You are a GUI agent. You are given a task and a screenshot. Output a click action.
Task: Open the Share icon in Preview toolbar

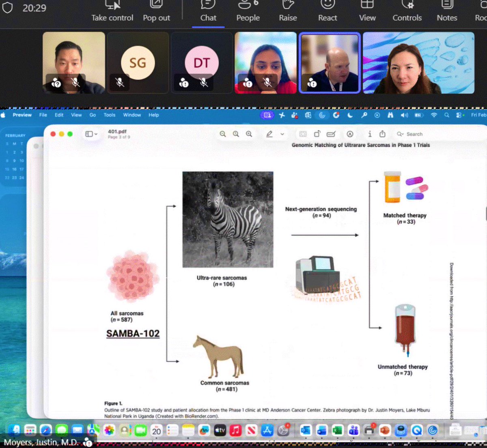[382, 134]
